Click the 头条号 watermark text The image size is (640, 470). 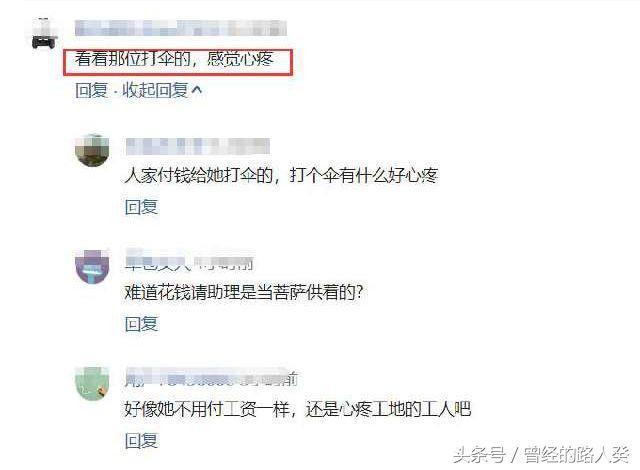point(479,454)
